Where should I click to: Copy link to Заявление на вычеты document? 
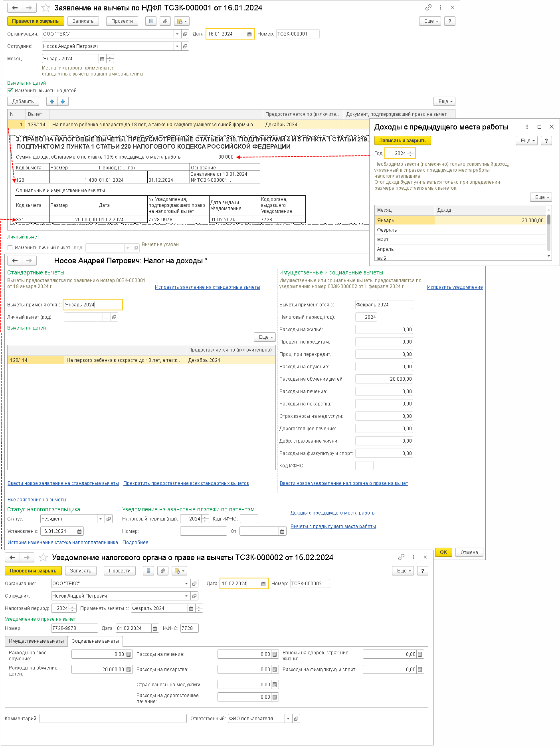428,8
